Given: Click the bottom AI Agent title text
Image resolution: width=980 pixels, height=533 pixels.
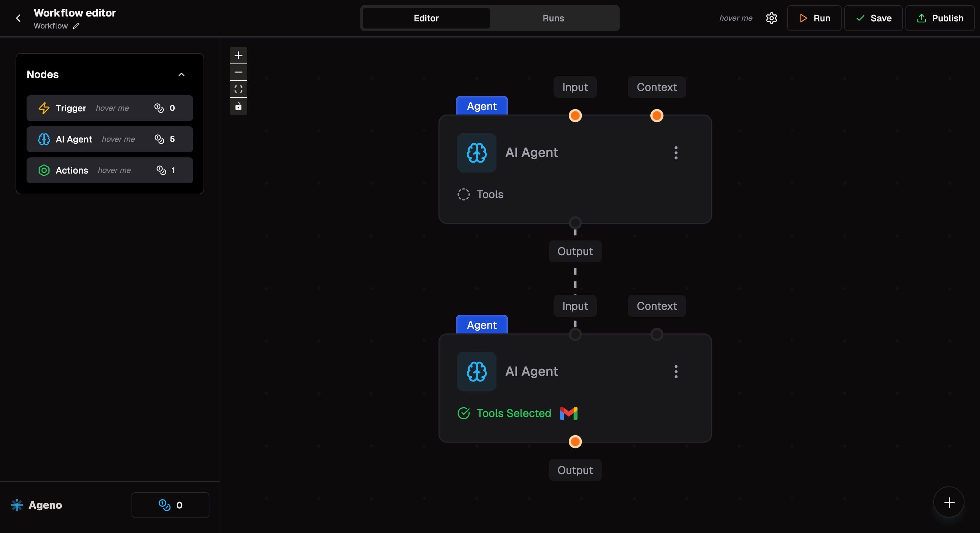Looking at the screenshot, I should click(531, 371).
